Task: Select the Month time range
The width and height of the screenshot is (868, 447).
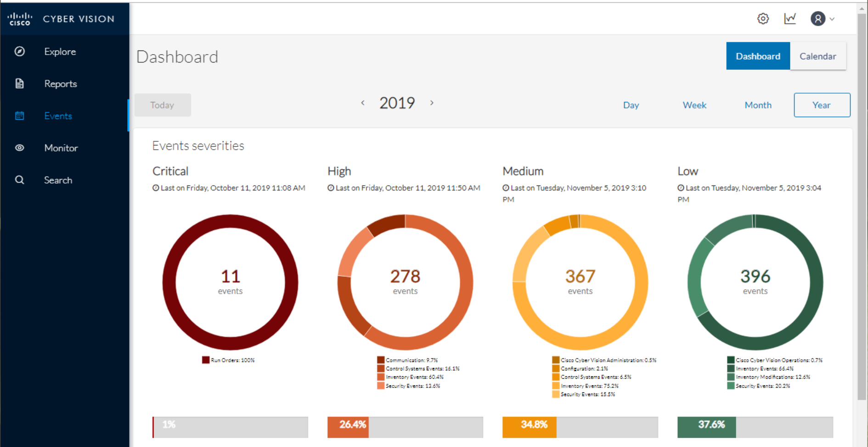Action: pyautogui.click(x=758, y=105)
